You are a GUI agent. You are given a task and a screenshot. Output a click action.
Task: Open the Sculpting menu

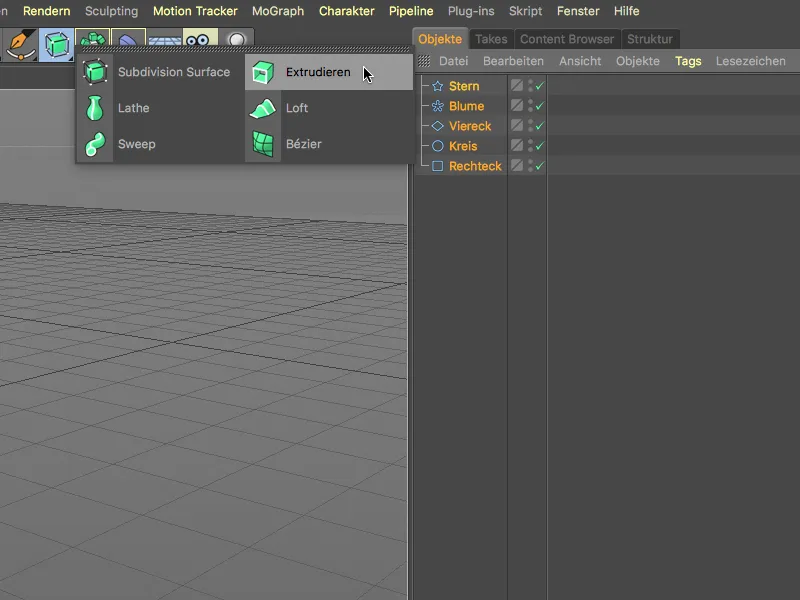point(111,11)
